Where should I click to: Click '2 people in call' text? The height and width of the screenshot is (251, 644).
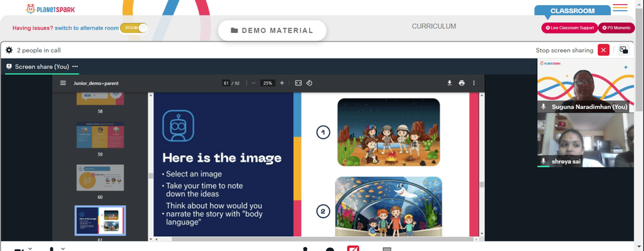pos(39,50)
